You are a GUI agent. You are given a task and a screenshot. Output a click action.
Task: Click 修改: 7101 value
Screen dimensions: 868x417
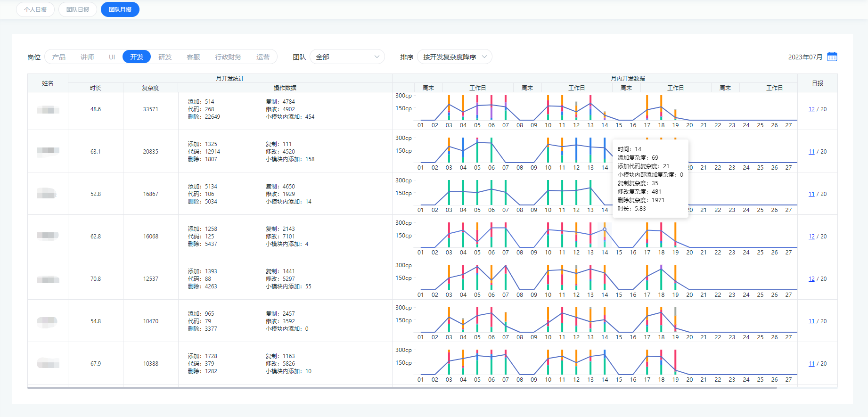coord(280,237)
